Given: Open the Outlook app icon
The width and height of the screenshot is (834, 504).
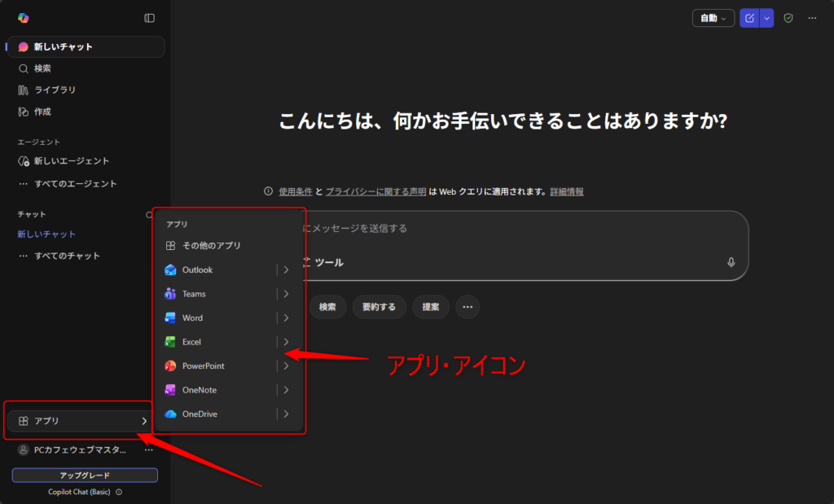Looking at the screenshot, I should (170, 270).
